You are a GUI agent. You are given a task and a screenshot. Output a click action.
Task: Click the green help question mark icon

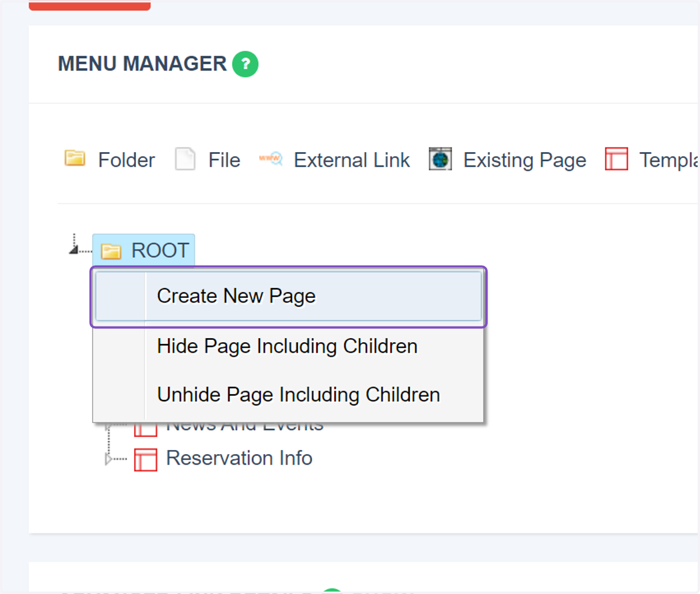coord(245,64)
